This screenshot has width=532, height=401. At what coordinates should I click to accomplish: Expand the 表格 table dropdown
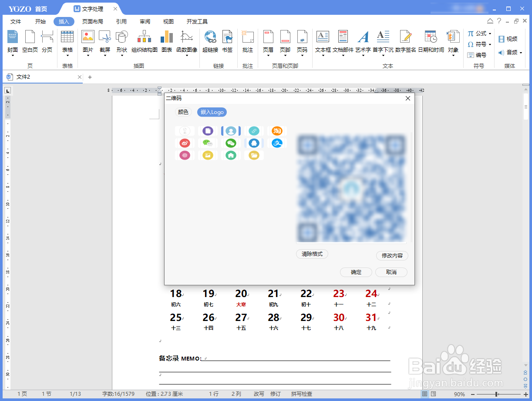(x=67, y=56)
